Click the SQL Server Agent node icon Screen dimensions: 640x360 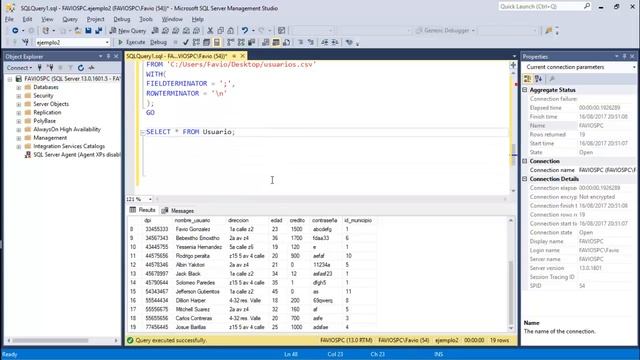coord(28,155)
